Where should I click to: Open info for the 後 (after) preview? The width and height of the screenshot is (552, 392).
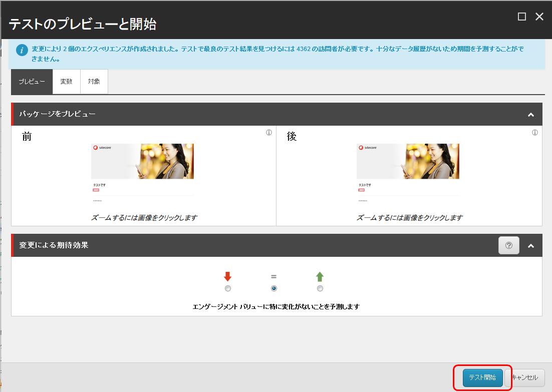pos(534,132)
